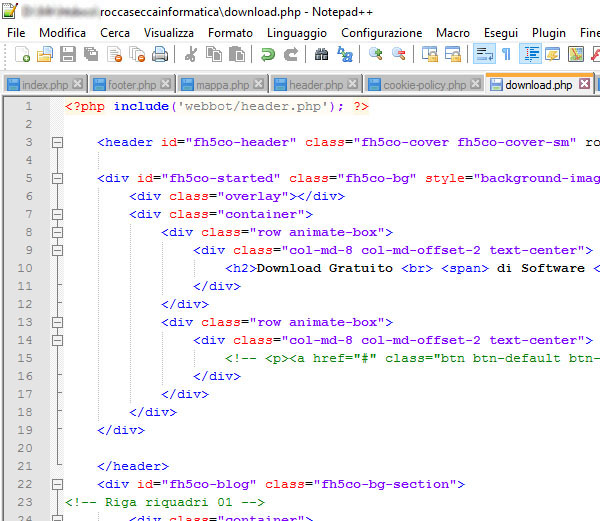Toggle Show All Characters pilcrow button
The image size is (600, 521).
506,54
